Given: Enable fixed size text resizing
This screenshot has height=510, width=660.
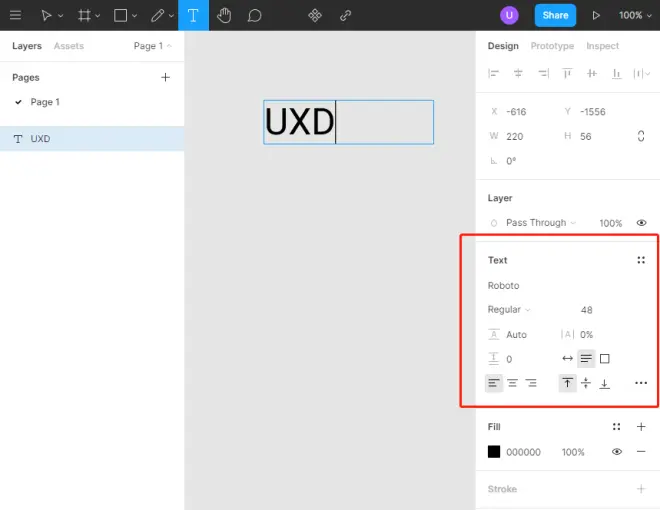Looking at the screenshot, I should click(x=604, y=359).
